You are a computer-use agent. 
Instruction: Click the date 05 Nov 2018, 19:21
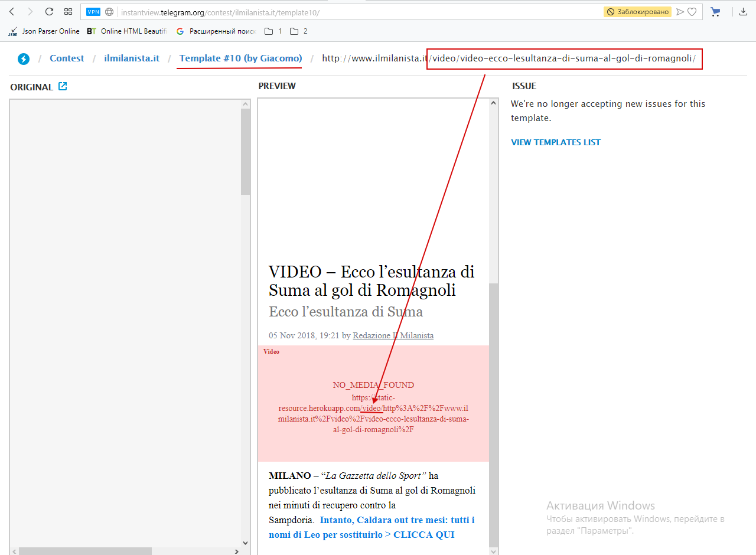pos(304,335)
